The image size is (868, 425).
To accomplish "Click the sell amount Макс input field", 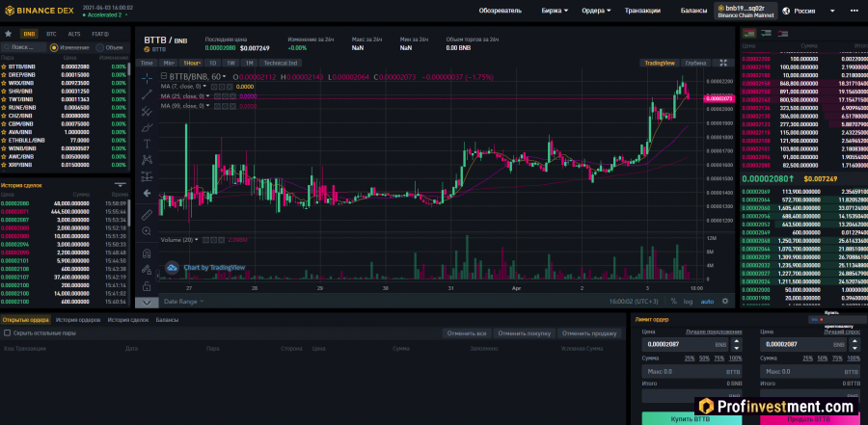I will tap(808, 371).
